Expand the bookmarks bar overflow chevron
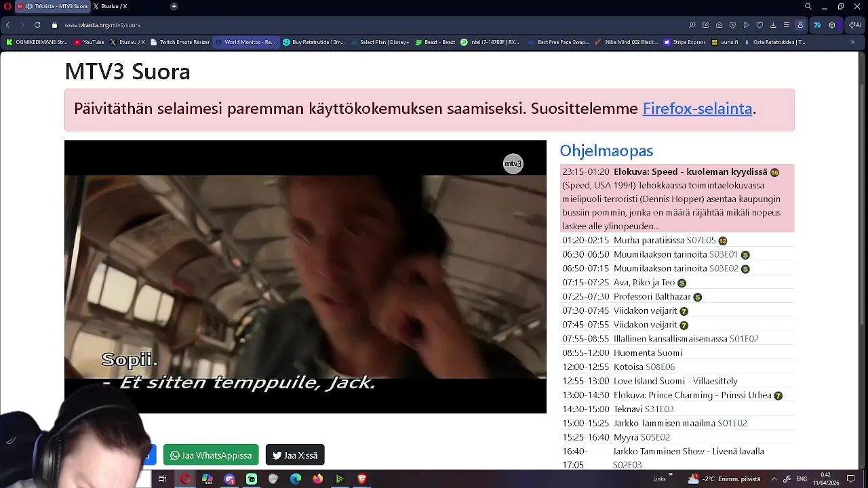The height and width of the screenshot is (488, 868). [852, 42]
